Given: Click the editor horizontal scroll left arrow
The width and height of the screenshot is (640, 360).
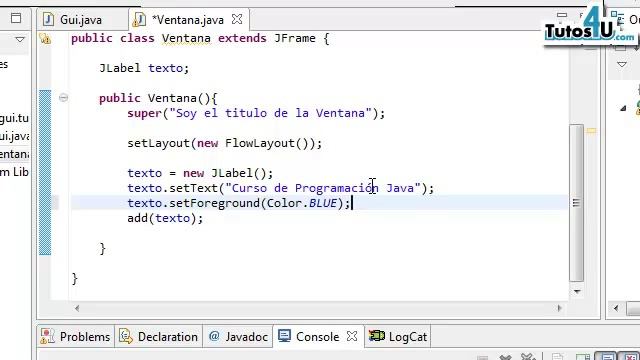Looking at the screenshot, I should 77,309.
